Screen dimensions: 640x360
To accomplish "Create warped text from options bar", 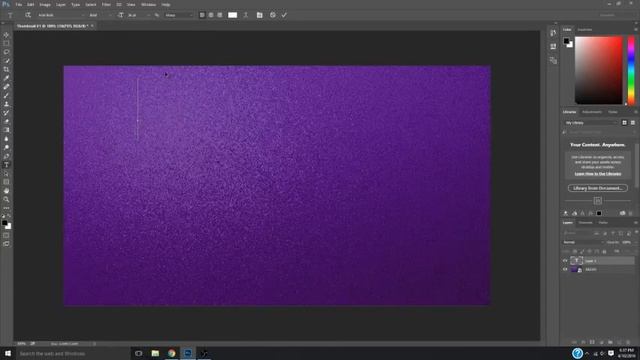I will 246,15.
